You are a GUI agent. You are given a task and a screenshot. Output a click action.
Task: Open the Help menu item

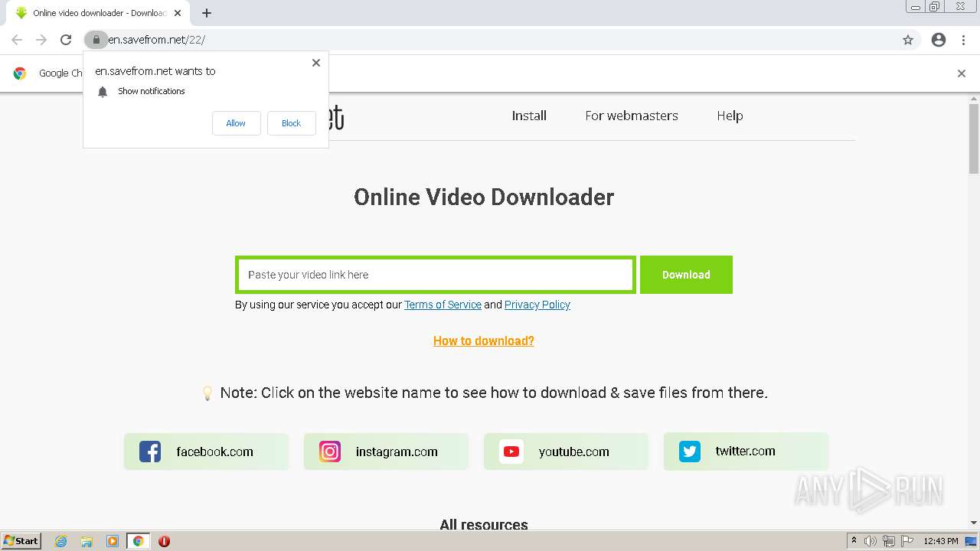[x=730, y=116]
